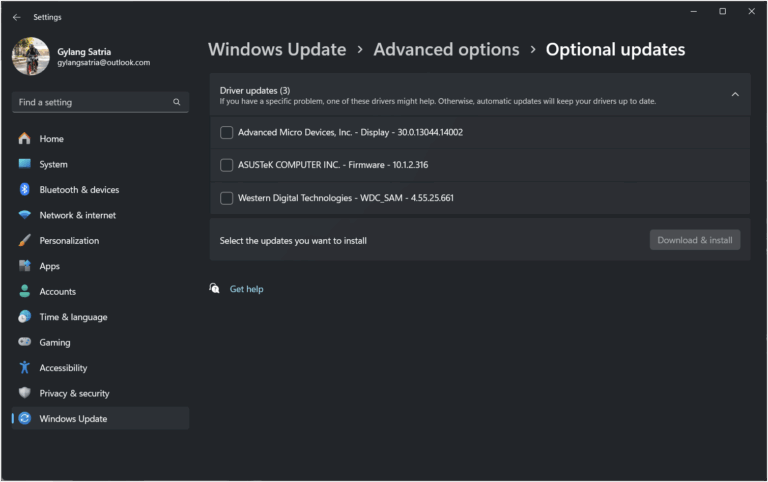This screenshot has height=482, width=768.
Task: Click 'Select the updates you want to install'
Action: 293,241
